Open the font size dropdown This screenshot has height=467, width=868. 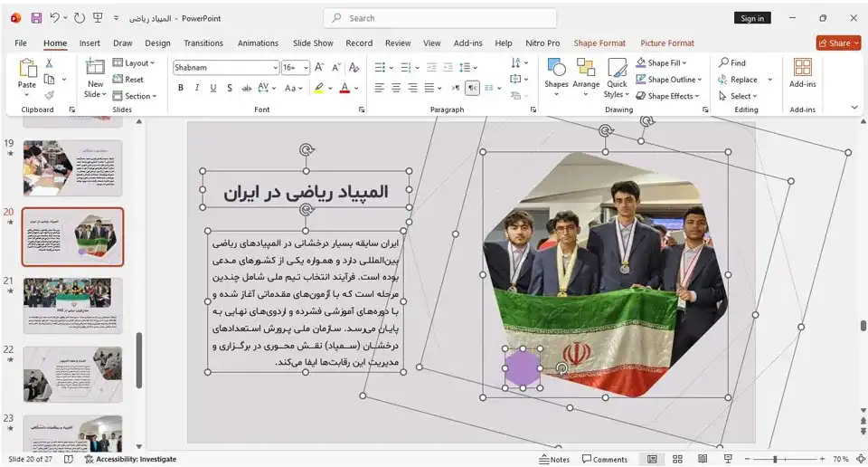pyautogui.click(x=307, y=68)
